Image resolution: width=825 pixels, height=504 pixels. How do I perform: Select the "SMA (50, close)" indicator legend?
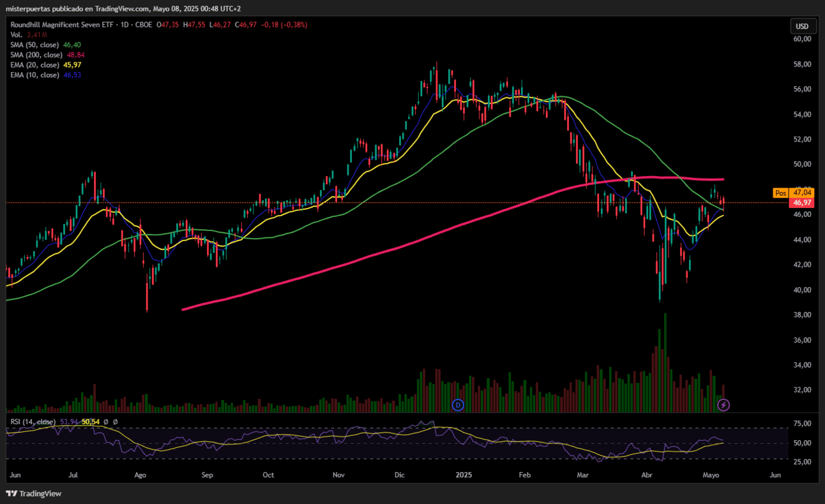[x=34, y=45]
